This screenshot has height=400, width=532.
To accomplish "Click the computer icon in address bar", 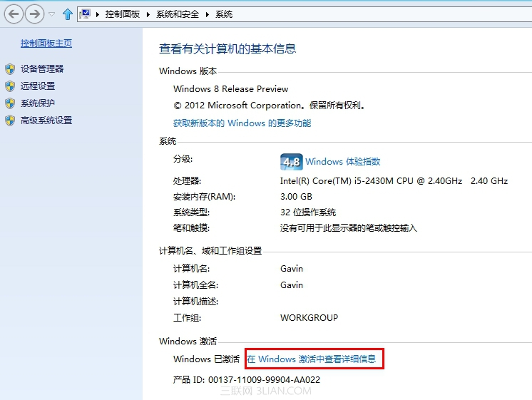I will [x=85, y=14].
